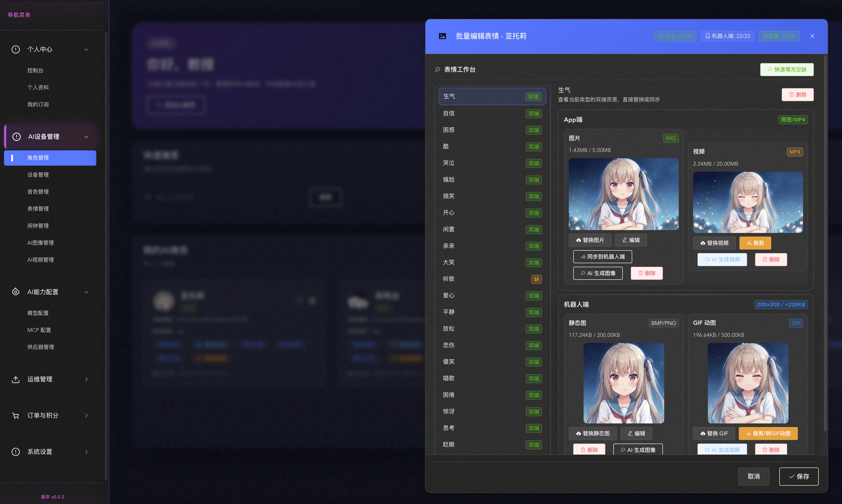Click the pencil 编辑 icon next to 替换图片
842x504 pixels.
coord(625,240)
